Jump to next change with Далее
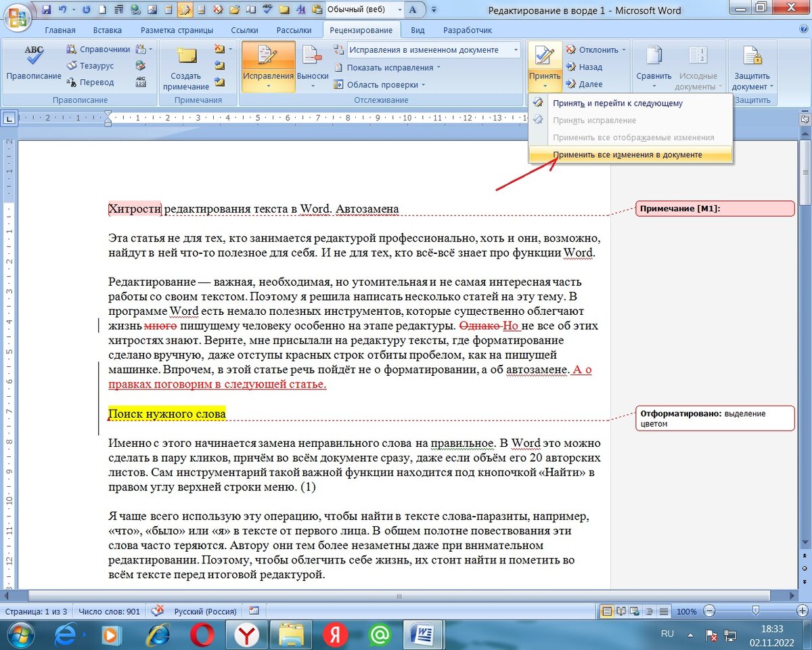Image resolution: width=812 pixels, height=650 pixels. click(x=590, y=84)
